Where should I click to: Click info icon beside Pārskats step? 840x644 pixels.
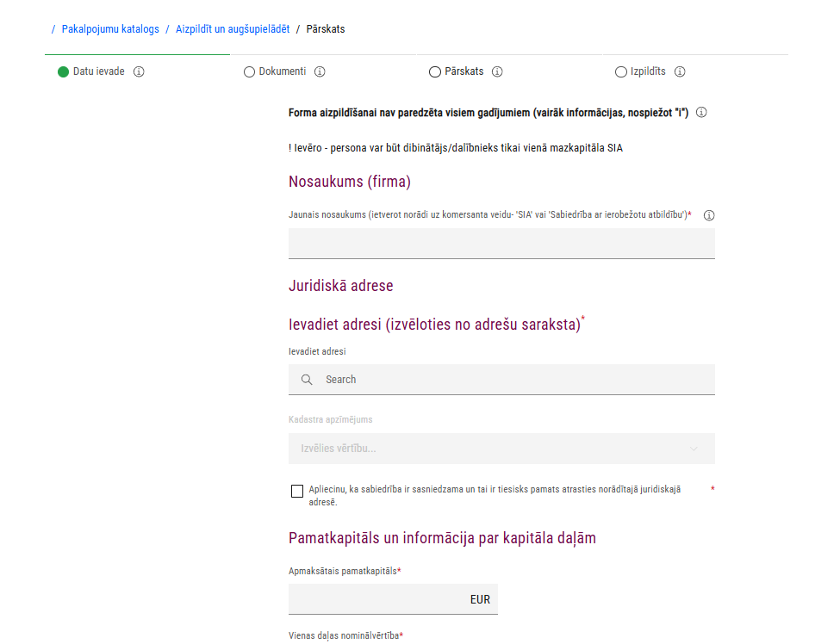click(497, 71)
